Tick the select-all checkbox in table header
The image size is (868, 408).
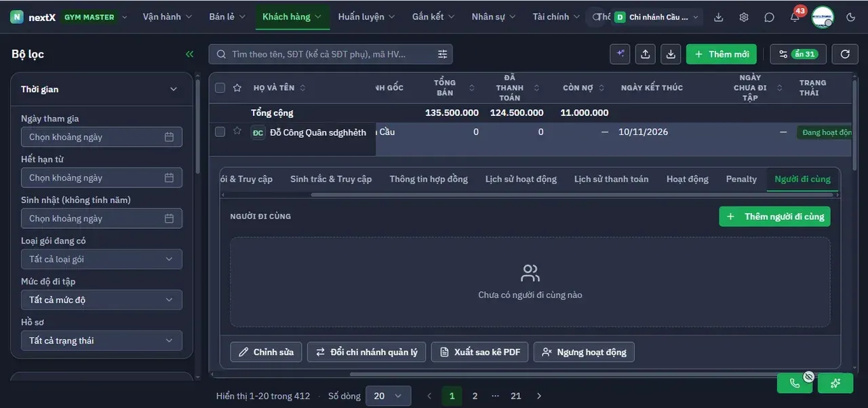[220, 88]
